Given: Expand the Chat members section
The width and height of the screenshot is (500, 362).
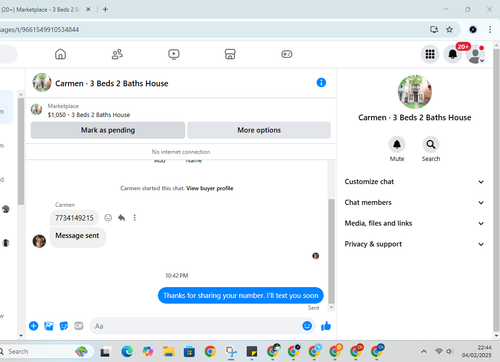Looking at the screenshot, I should point(414,202).
